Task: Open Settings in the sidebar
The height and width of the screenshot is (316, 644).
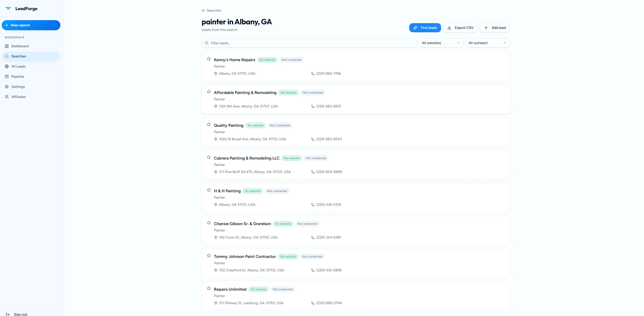Action: (x=31, y=87)
